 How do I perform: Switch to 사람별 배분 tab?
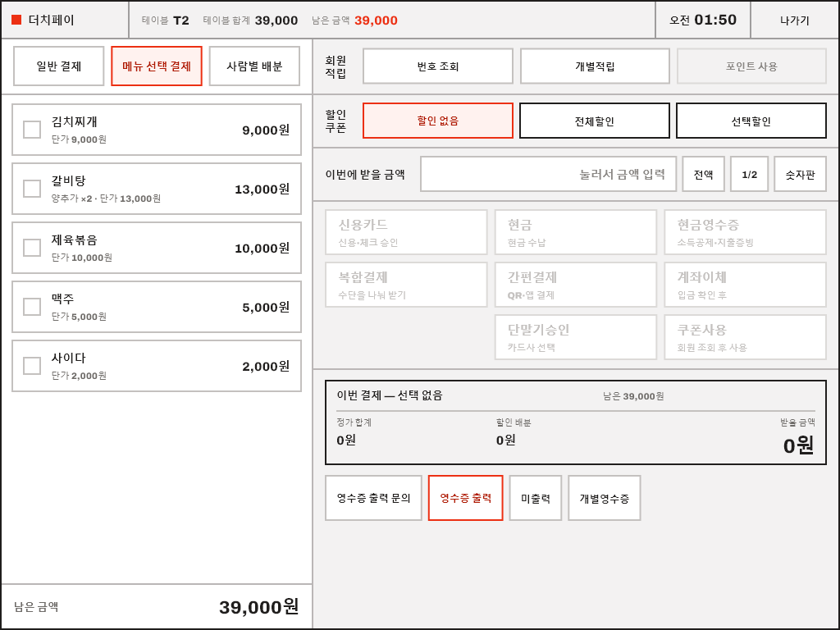tap(254, 66)
